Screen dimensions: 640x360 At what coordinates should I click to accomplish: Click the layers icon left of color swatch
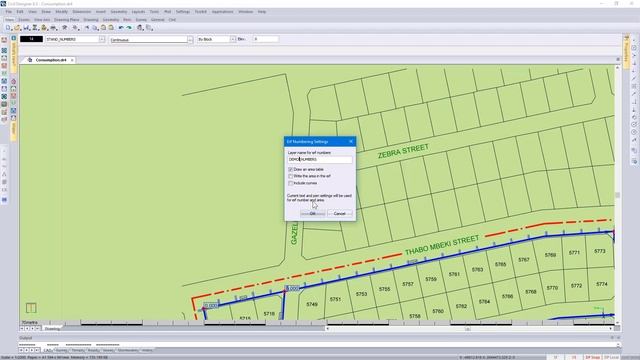pos(13,38)
